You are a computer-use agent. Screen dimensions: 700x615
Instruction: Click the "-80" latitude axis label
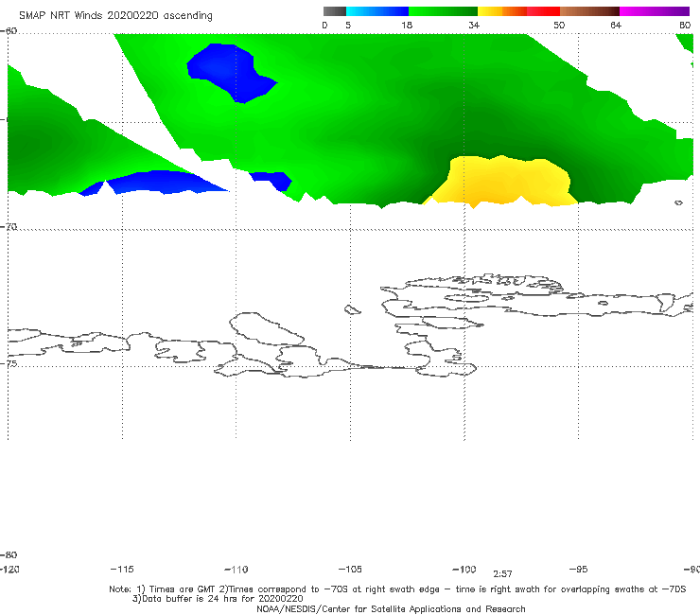[9, 554]
